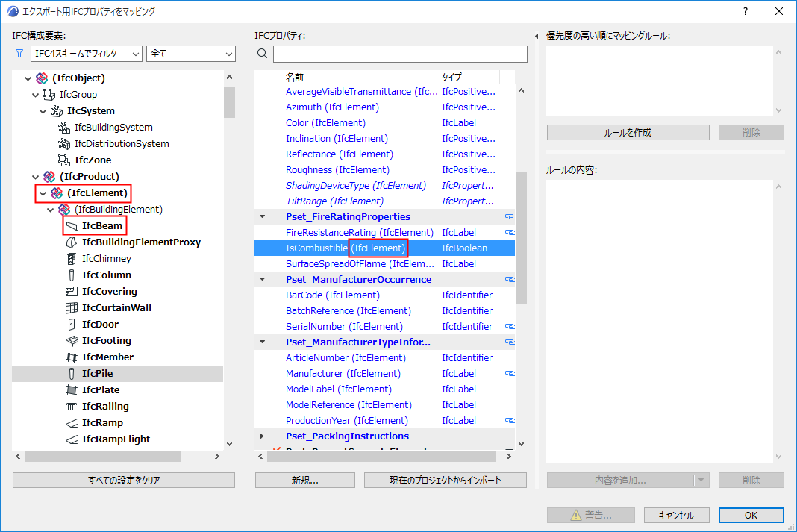Click the タイプ column header
This screenshot has height=532, width=797.
[469, 78]
